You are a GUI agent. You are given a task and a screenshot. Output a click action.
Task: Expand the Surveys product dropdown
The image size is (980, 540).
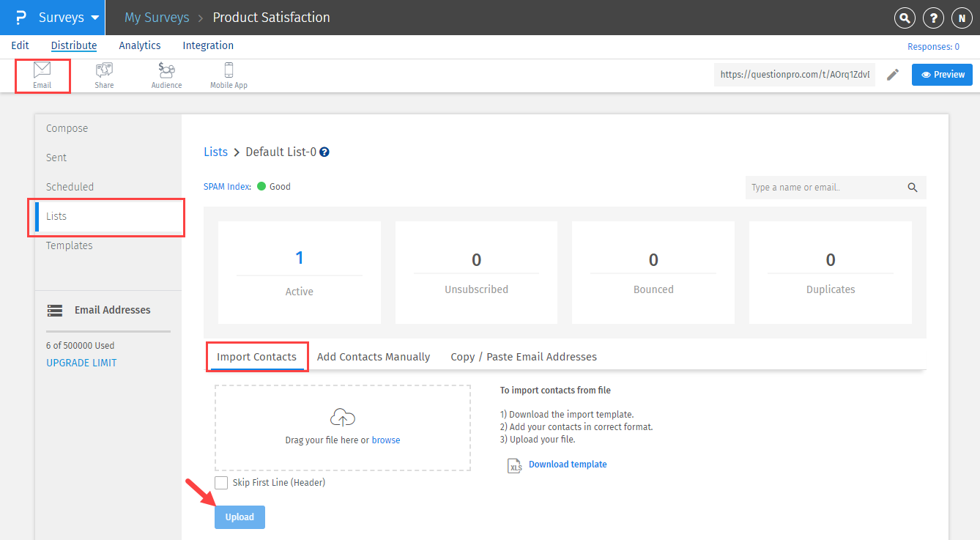pos(68,18)
